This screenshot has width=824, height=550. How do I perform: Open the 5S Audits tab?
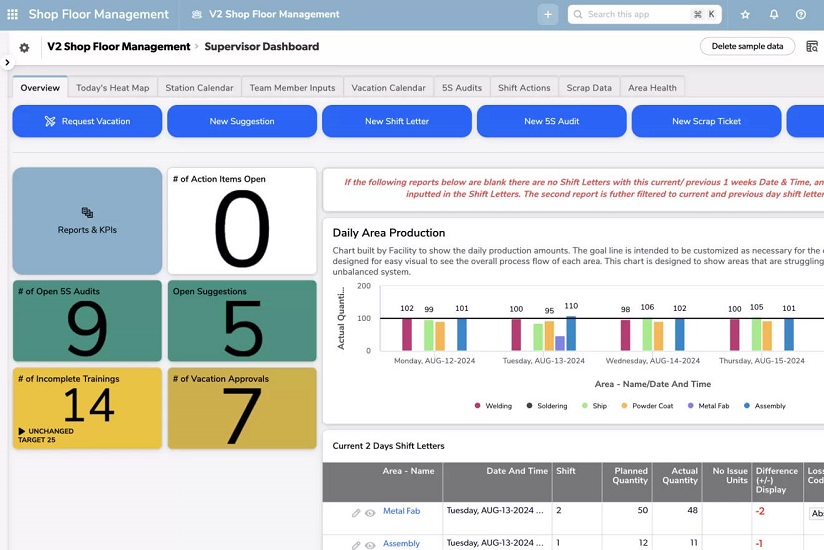click(461, 88)
